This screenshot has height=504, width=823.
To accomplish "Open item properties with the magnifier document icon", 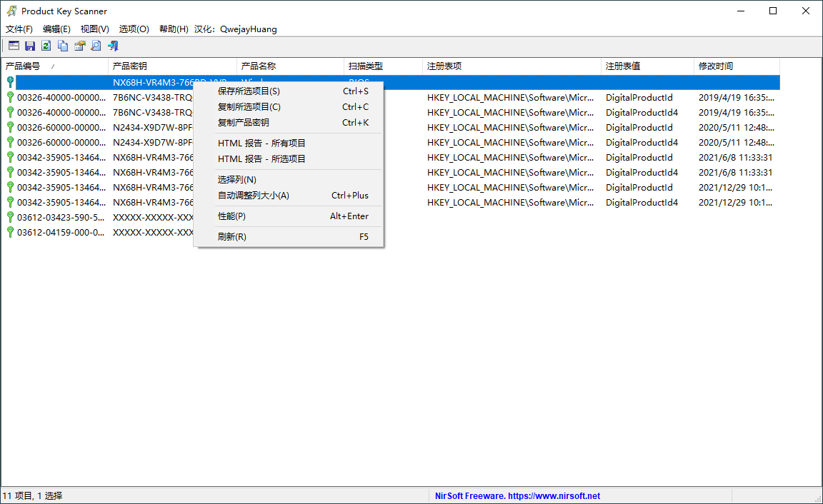I will point(96,45).
